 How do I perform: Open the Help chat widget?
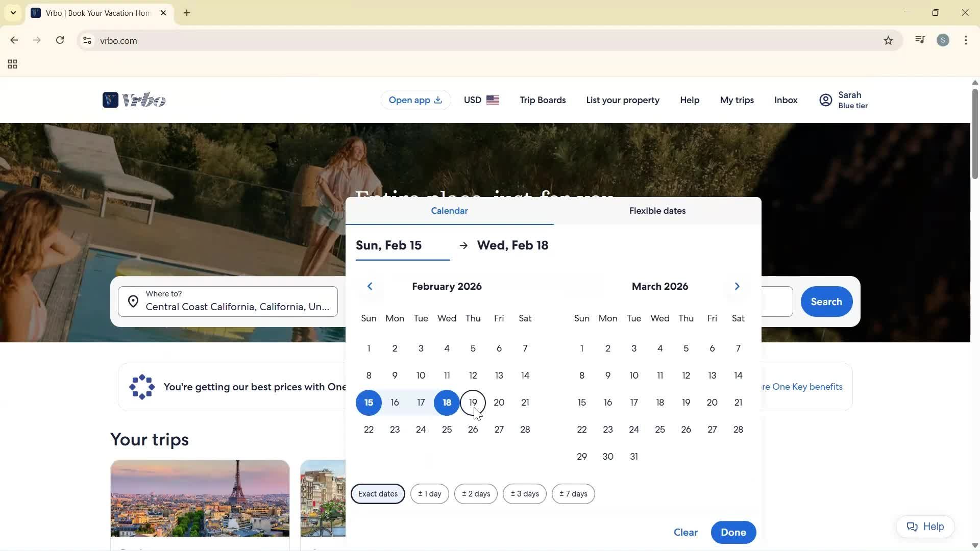click(x=924, y=527)
